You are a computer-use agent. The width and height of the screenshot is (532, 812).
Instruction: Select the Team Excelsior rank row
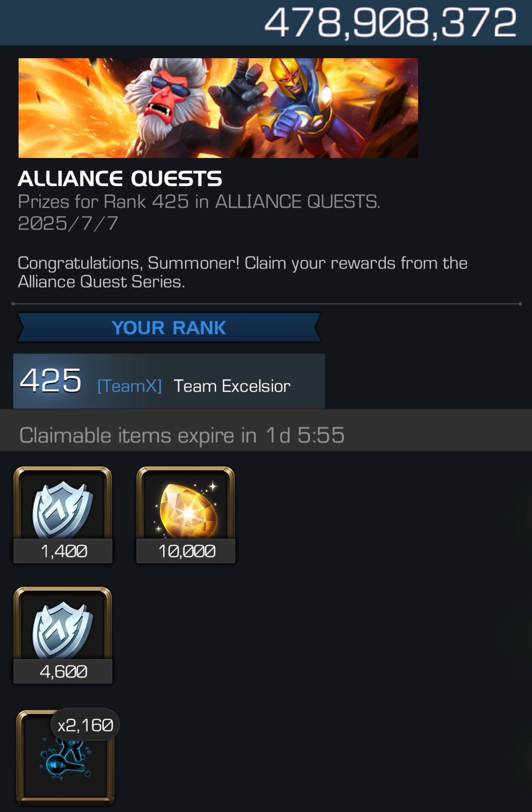point(169,381)
